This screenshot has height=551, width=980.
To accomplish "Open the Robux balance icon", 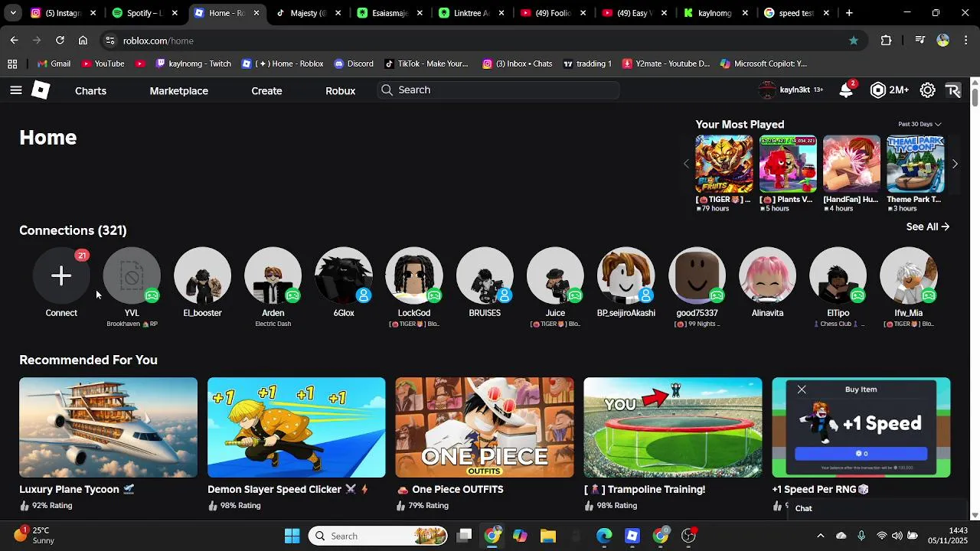I will pos(878,90).
